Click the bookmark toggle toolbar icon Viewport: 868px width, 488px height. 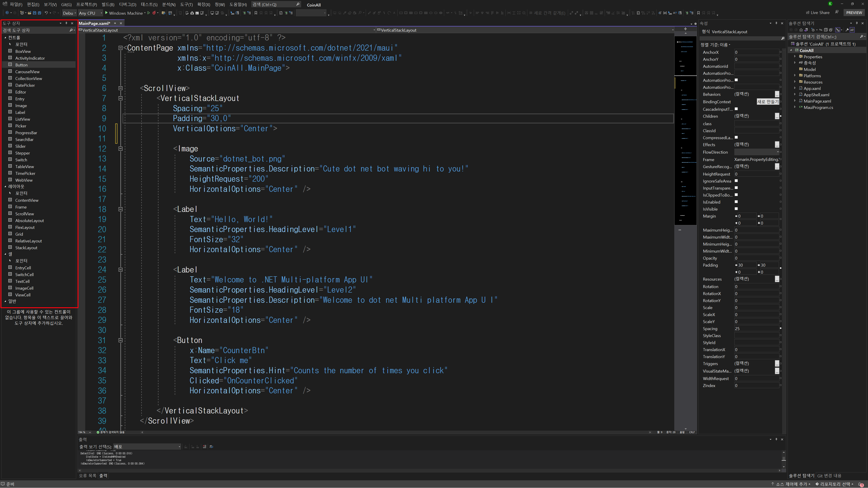pos(256,13)
